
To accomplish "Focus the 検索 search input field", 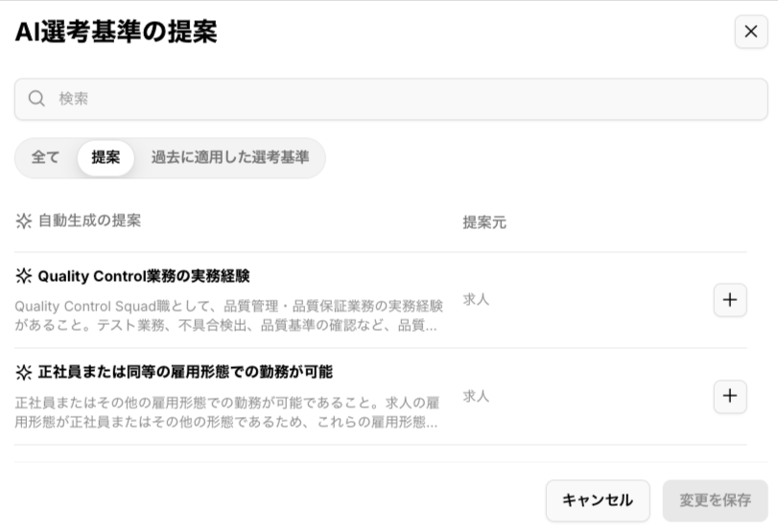I will click(403, 99).
